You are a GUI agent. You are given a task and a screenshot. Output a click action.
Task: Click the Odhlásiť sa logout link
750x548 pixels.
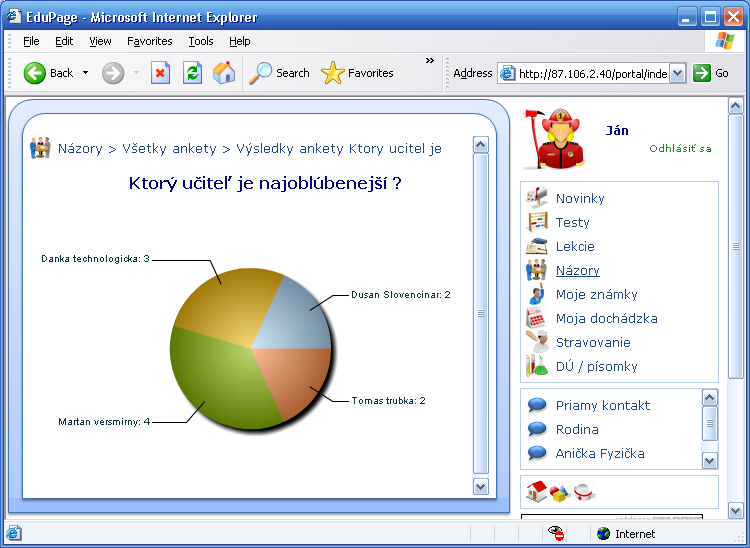point(680,149)
